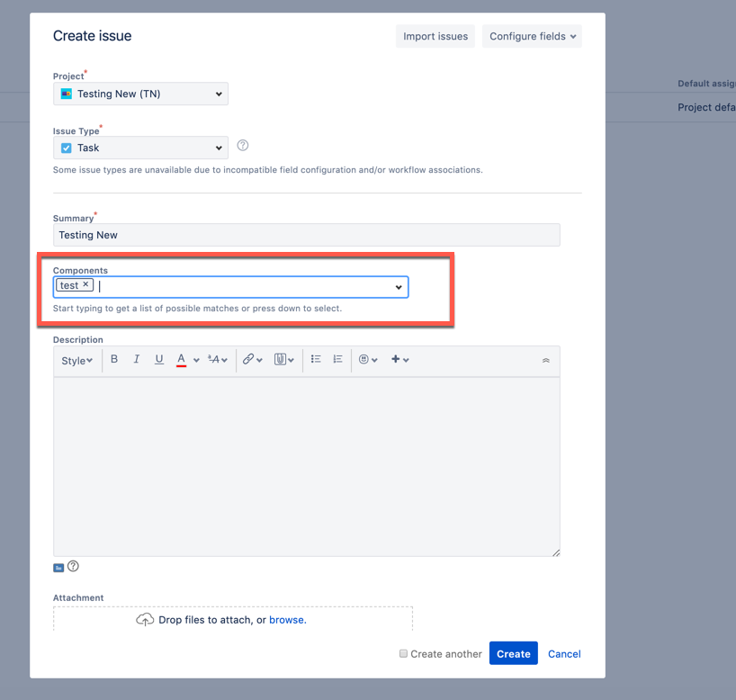Insert a numbered list
Viewport: 736px width, 700px height.
pyautogui.click(x=338, y=359)
